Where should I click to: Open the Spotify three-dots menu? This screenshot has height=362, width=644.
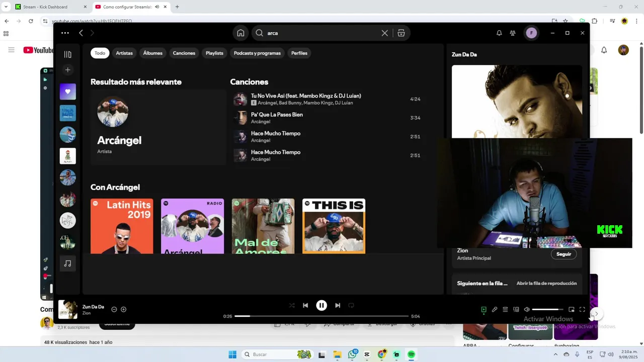(x=65, y=33)
